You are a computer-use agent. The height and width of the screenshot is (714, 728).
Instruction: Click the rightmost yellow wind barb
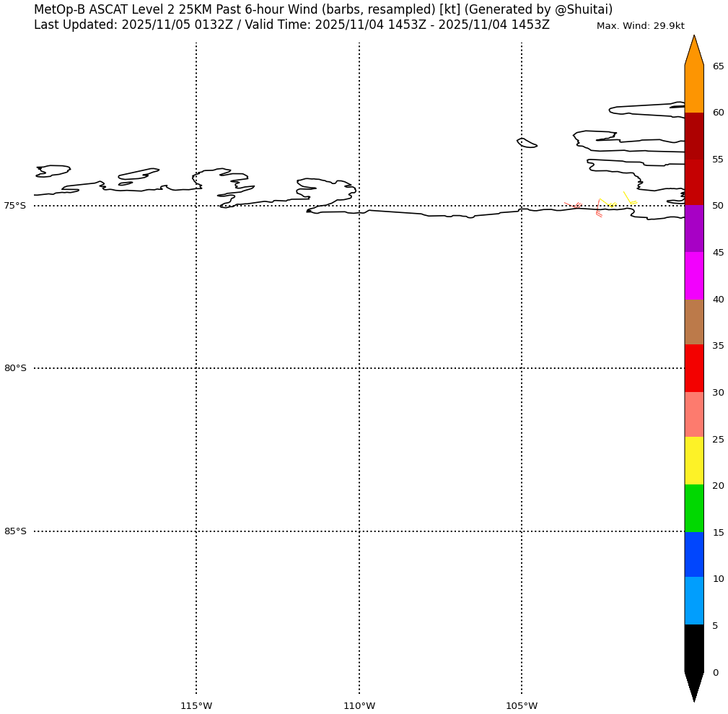click(x=628, y=198)
